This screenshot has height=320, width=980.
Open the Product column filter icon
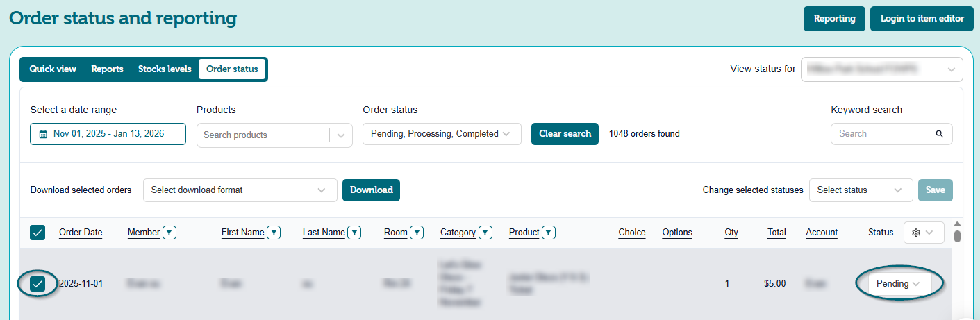549,233
